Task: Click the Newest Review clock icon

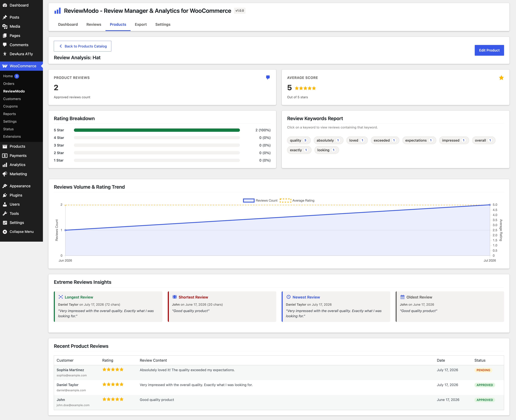Action: coord(289,297)
